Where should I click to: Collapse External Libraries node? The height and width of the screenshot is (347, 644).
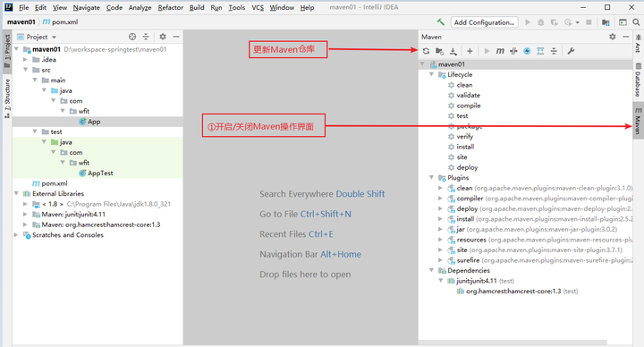tap(16, 193)
